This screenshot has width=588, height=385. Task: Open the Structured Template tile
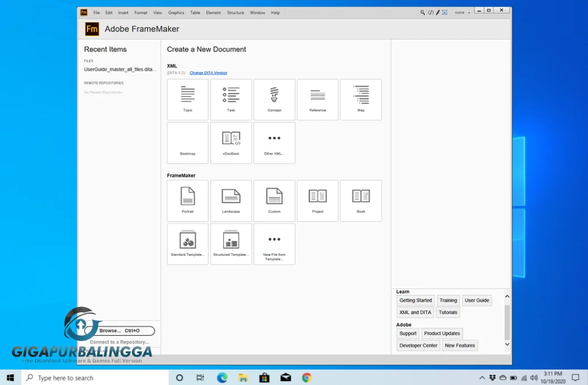click(x=231, y=244)
